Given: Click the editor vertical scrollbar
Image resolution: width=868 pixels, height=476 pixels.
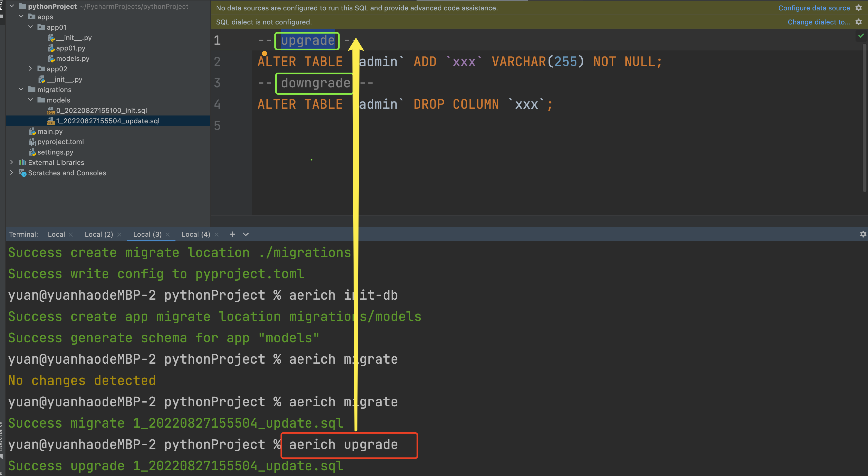Looking at the screenshot, I should tap(864, 118).
